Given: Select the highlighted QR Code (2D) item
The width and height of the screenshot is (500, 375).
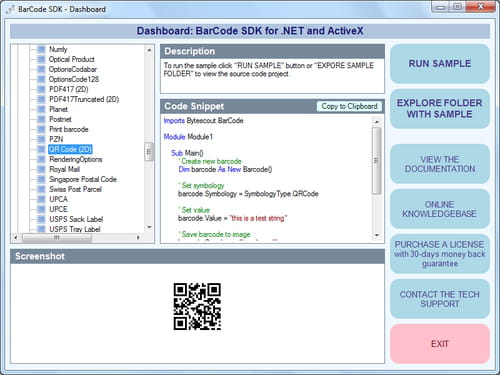Looking at the screenshot, I should (70, 149).
